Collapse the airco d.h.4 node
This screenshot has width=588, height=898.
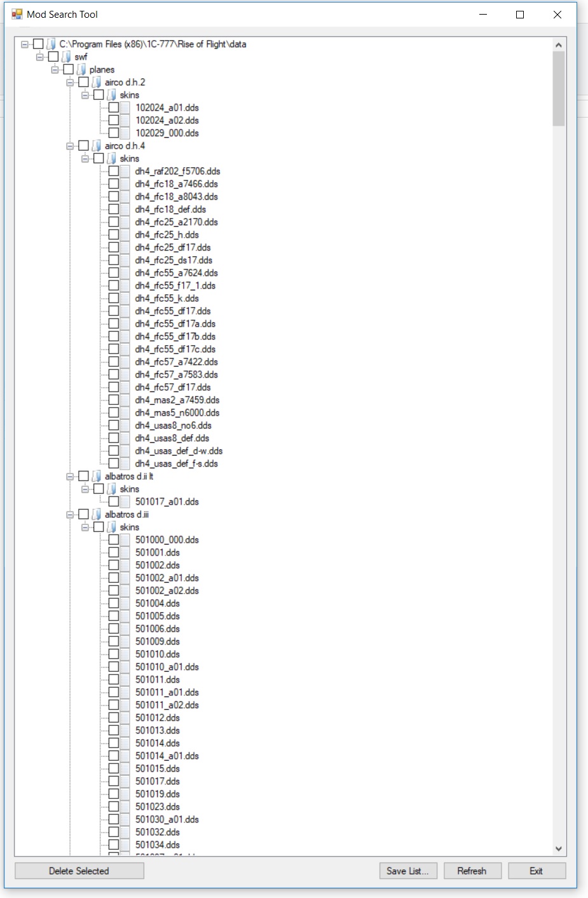[x=70, y=146]
